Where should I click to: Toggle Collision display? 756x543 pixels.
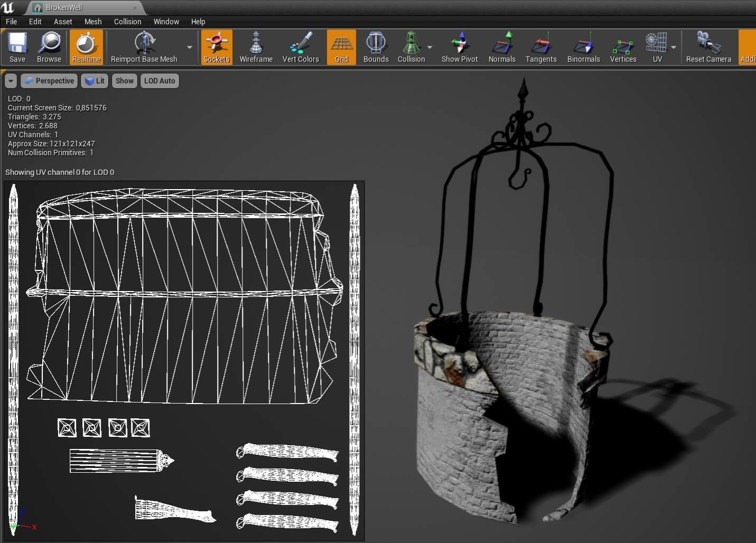tap(411, 47)
